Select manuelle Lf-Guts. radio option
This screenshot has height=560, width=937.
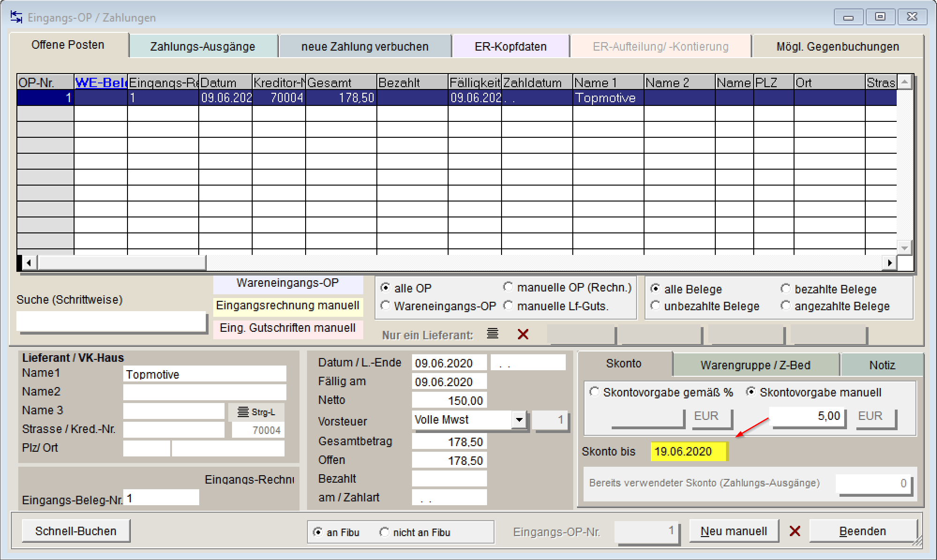pos(508,306)
